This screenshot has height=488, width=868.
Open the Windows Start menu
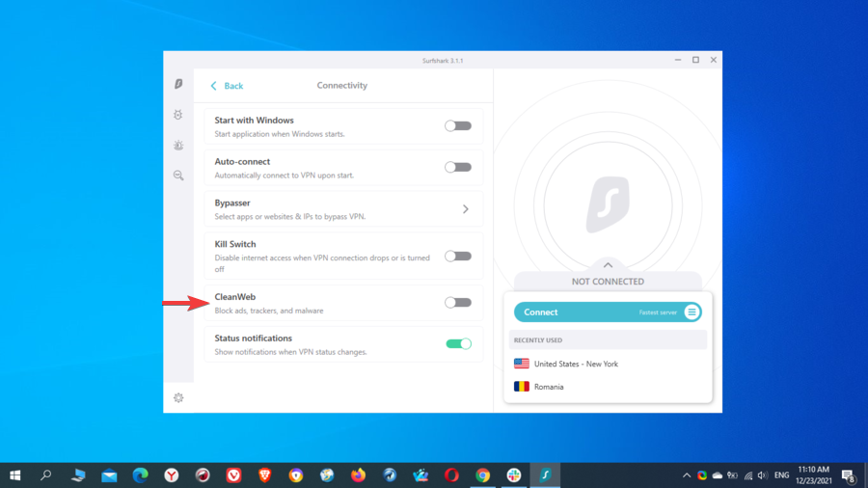(x=15, y=475)
